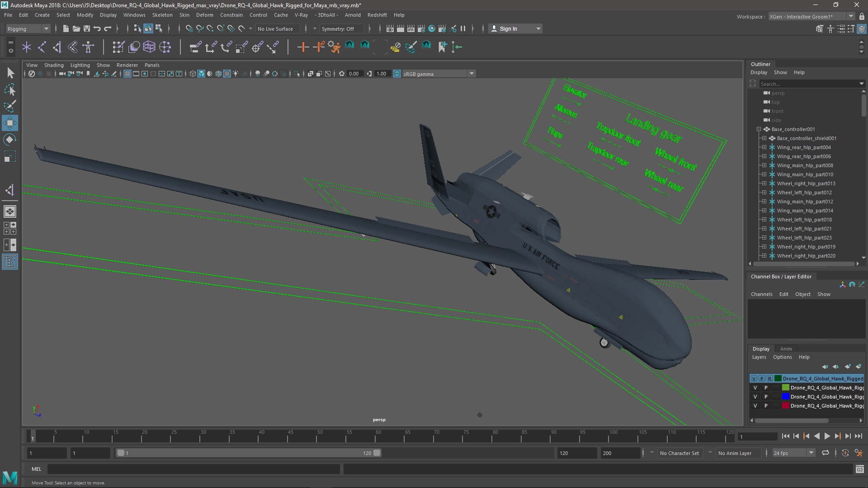Toggle Outliner layout button in left sidebar

click(9, 262)
